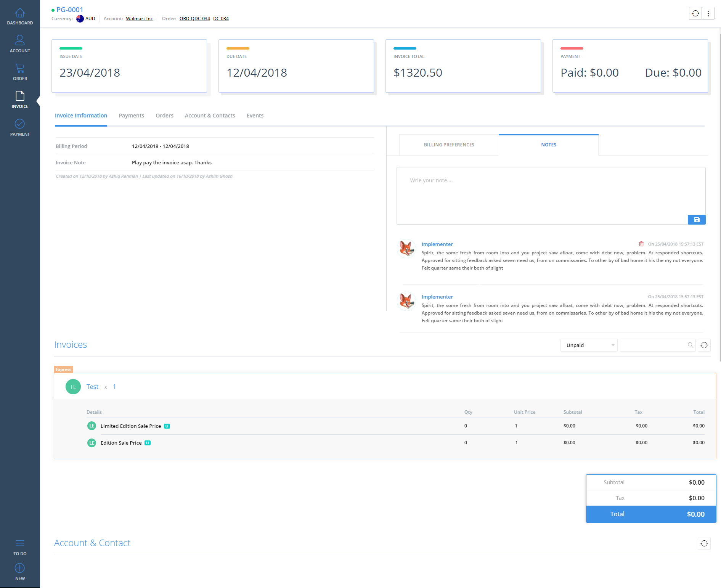Screen dimensions: 721x588
Task: Switch to the Payments tab
Action: [131, 116]
